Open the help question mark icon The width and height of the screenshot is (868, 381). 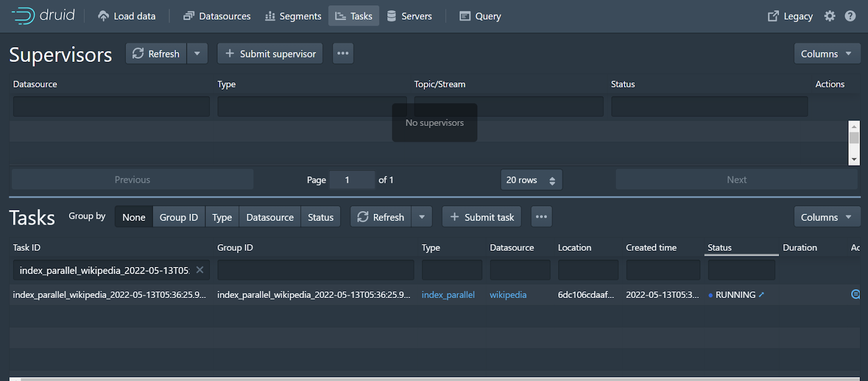coord(850,16)
